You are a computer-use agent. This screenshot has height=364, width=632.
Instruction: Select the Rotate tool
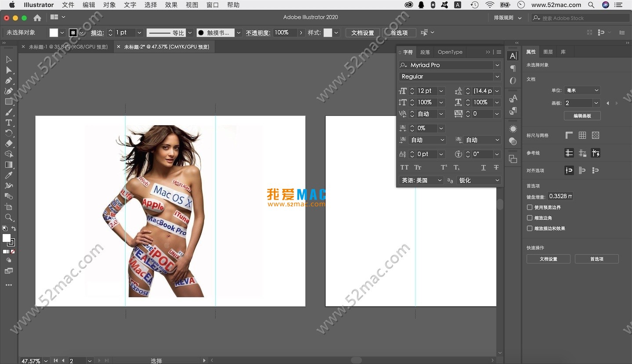tap(9, 133)
